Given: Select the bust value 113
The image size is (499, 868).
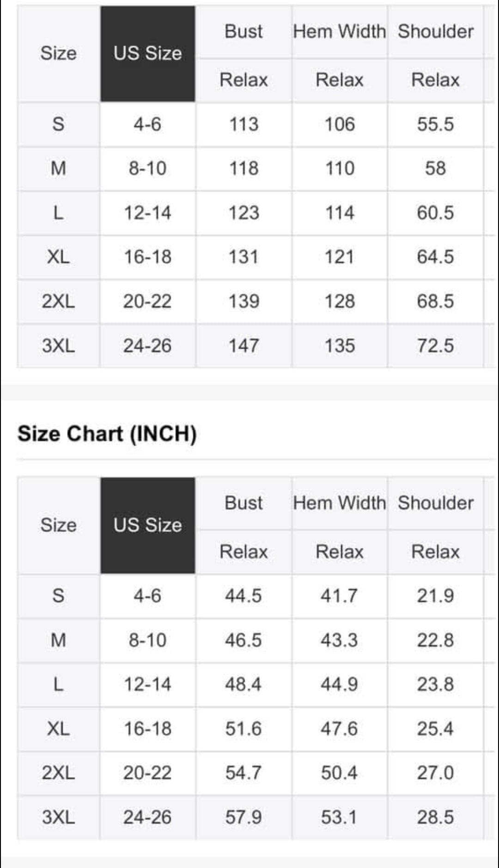Looking at the screenshot, I should click(x=243, y=124).
